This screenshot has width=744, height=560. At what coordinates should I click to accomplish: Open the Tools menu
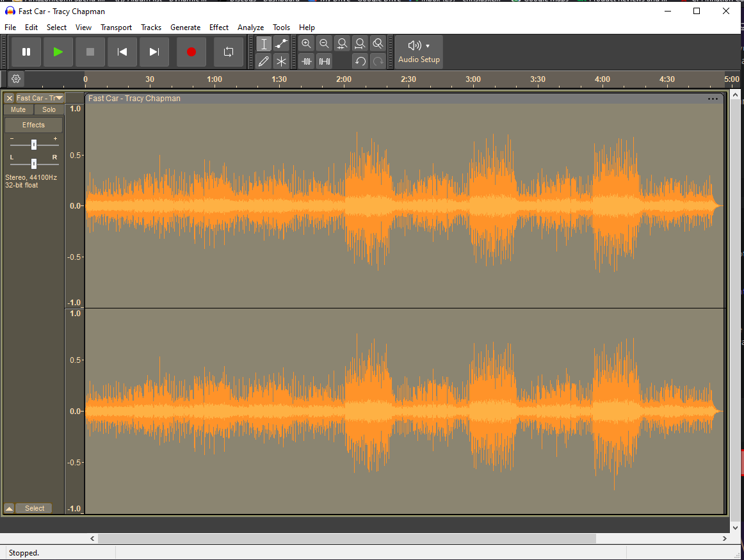tap(281, 28)
